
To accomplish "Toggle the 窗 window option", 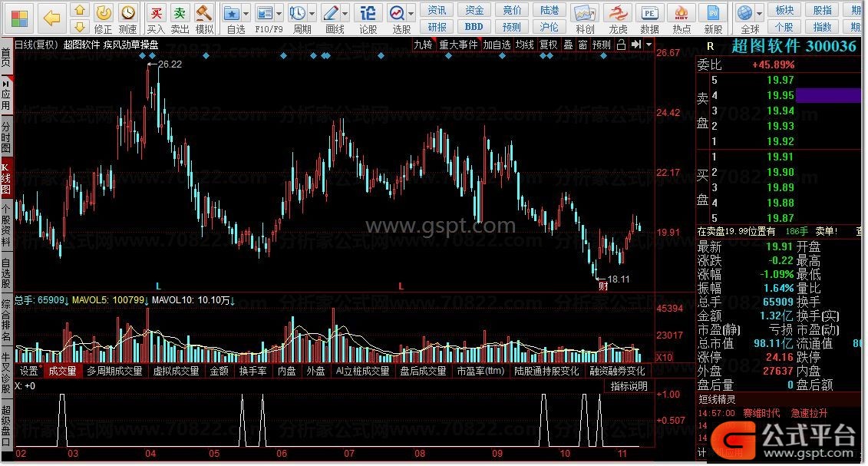I will [x=583, y=45].
